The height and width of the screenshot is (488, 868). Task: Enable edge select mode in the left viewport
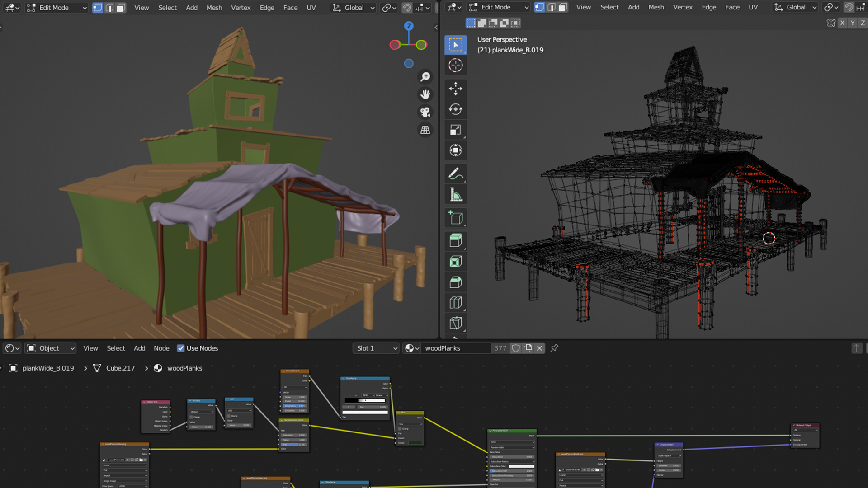(109, 8)
